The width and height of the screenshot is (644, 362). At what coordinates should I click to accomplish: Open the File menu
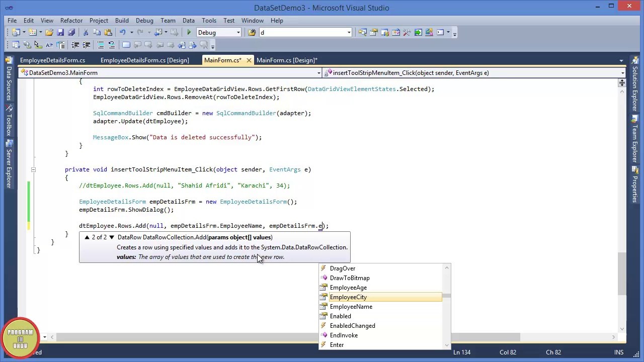tap(12, 21)
